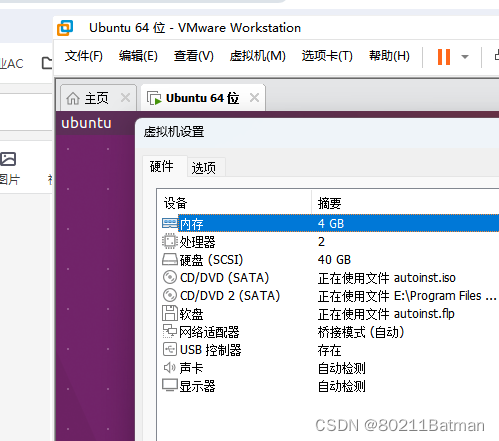
Task: Click the 摘要 column header
Action: 329,203
